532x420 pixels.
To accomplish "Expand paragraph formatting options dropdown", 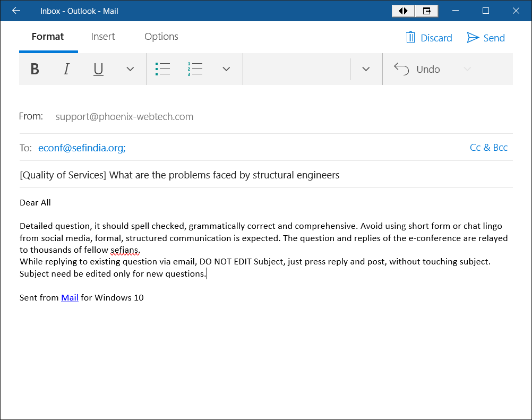I will click(x=226, y=69).
